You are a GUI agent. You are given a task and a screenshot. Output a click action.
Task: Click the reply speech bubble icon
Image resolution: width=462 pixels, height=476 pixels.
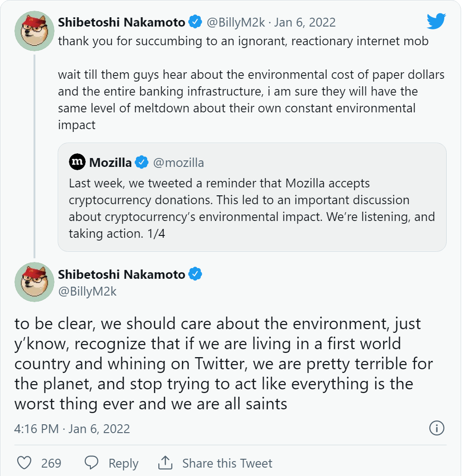[92, 463]
